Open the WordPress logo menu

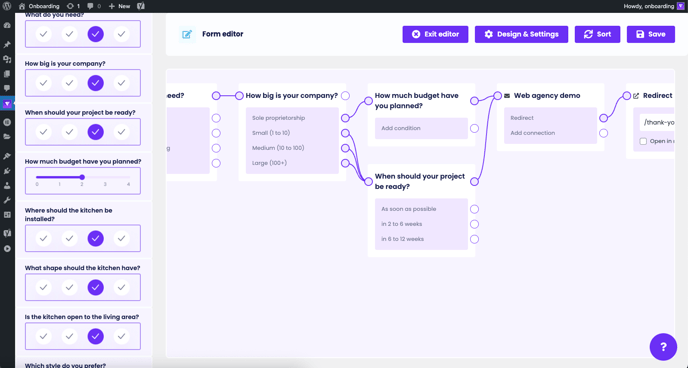click(7, 6)
